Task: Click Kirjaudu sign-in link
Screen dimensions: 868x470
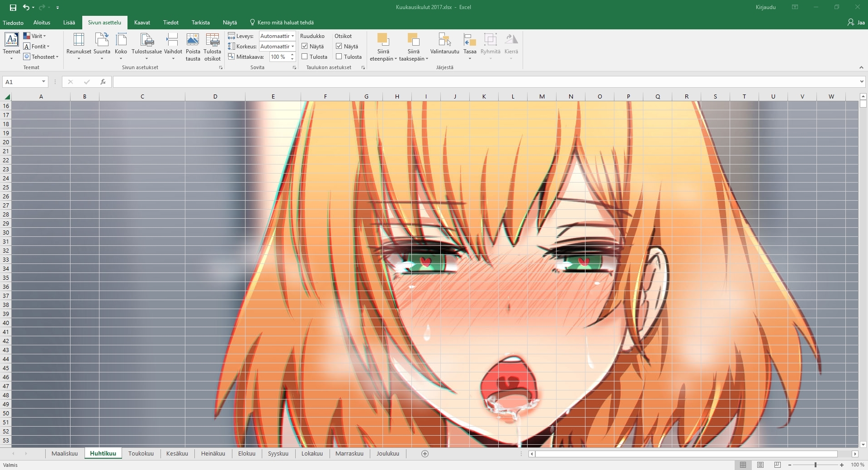Action: 765,7
